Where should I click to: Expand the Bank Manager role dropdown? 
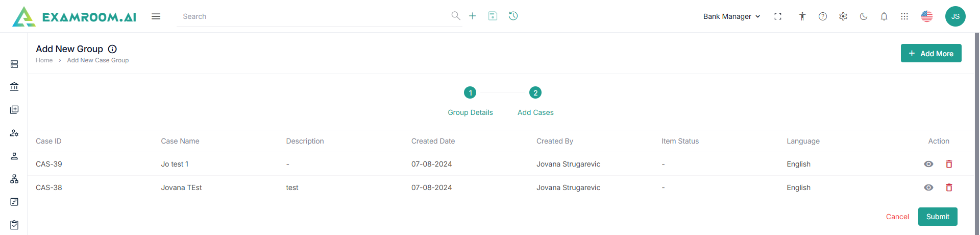(x=731, y=16)
